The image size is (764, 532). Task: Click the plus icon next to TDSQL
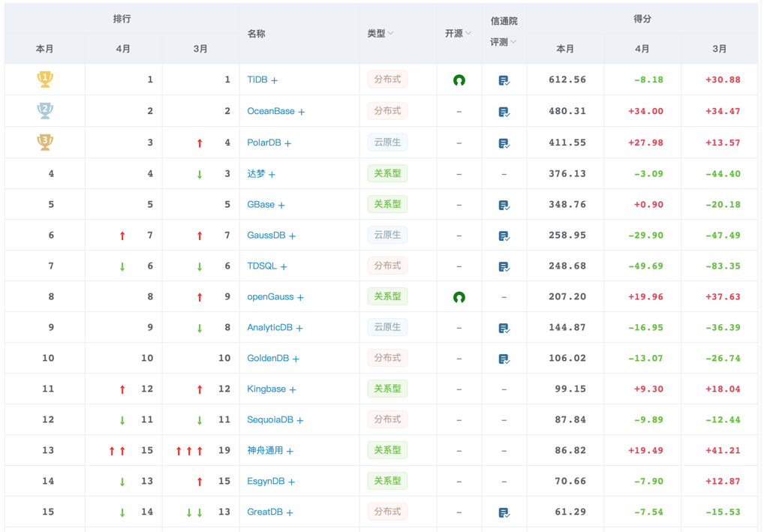coord(284,266)
